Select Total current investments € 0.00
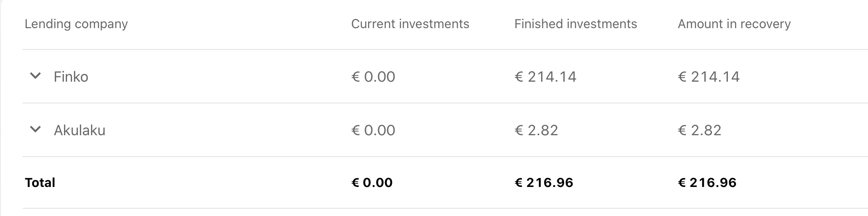The height and width of the screenshot is (216, 868). point(372,182)
